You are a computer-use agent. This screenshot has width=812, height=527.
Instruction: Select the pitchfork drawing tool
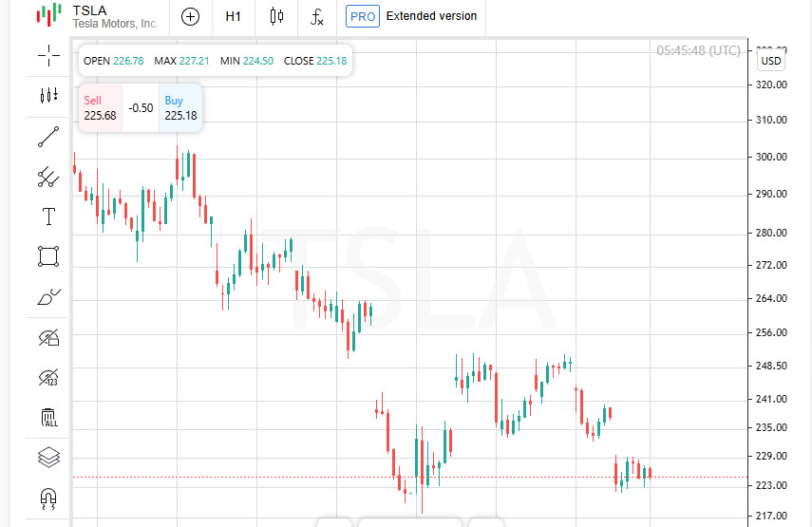pyautogui.click(x=48, y=177)
